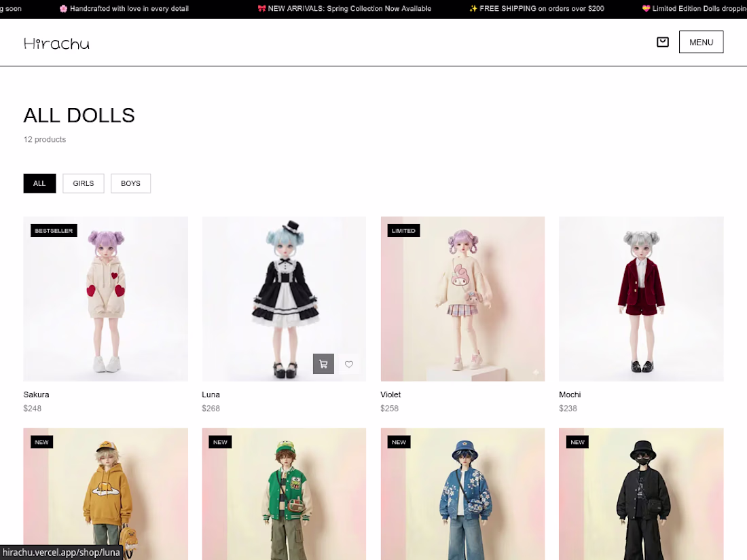Click the $238 price text
Image resolution: width=747 pixels, height=560 pixels.
pyautogui.click(x=568, y=408)
